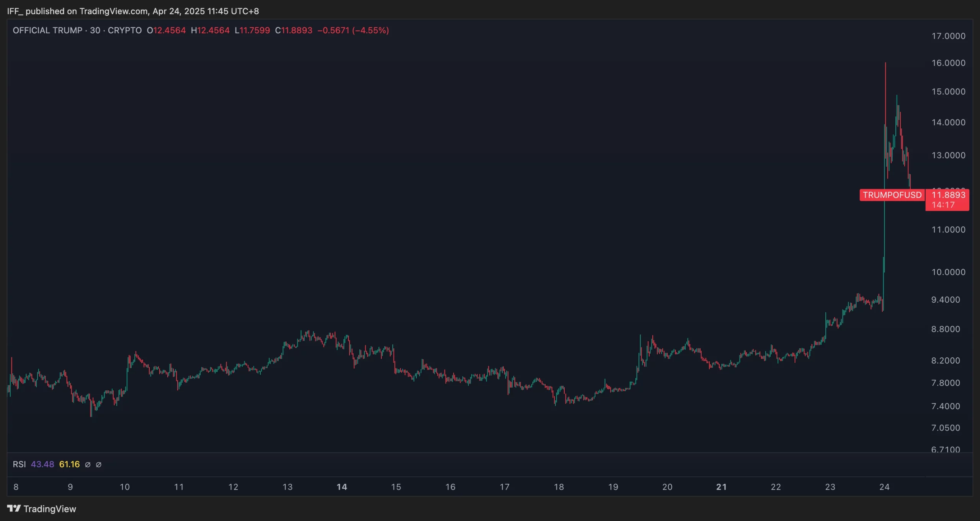Viewport: 980px width, 521px height.
Task: Click date 16 on the time axis
Action: pyautogui.click(x=451, y=487)
